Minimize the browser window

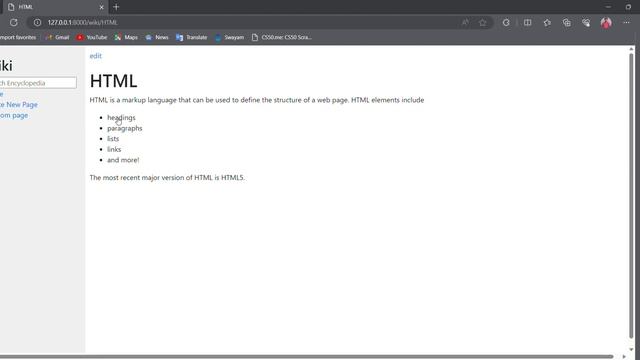608,7
